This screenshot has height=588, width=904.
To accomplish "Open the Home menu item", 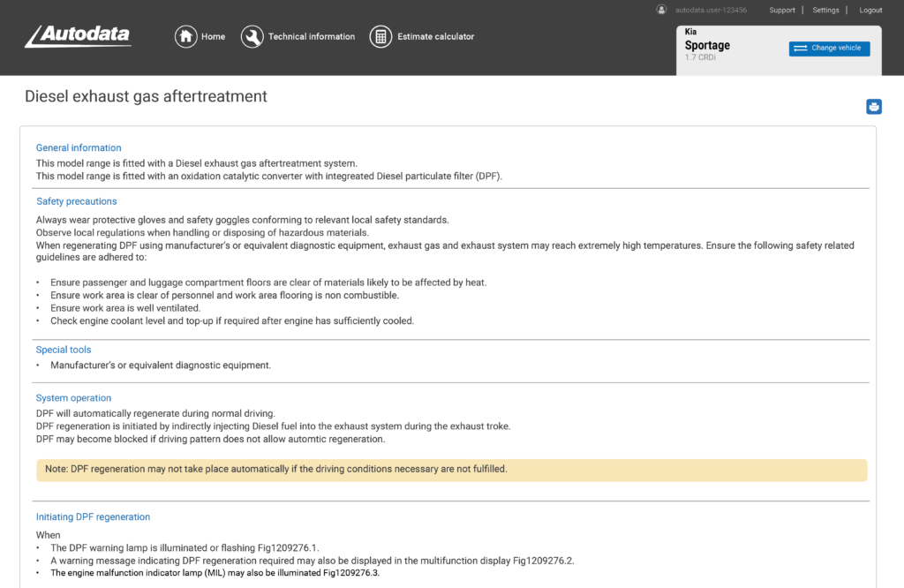I will [x=213, y=37].
